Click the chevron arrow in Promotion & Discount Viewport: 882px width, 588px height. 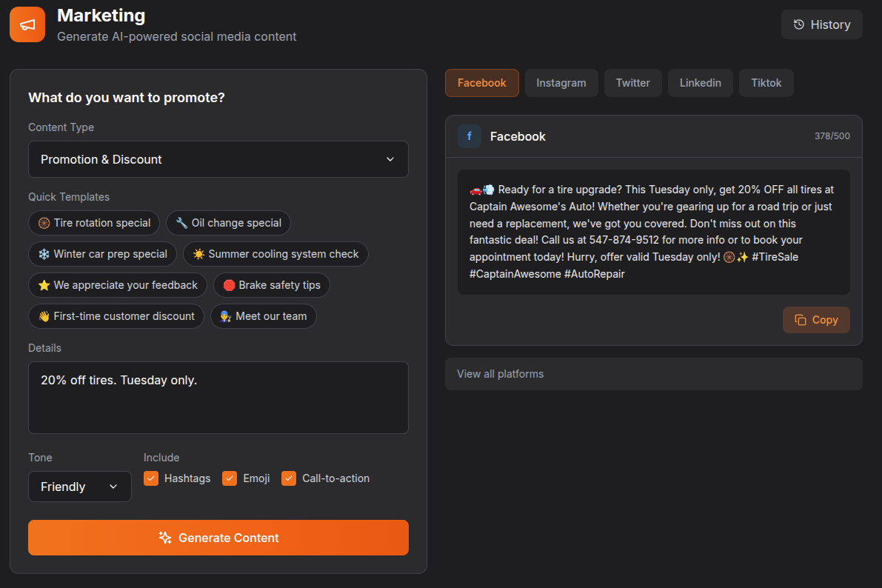tap(390, 159)
